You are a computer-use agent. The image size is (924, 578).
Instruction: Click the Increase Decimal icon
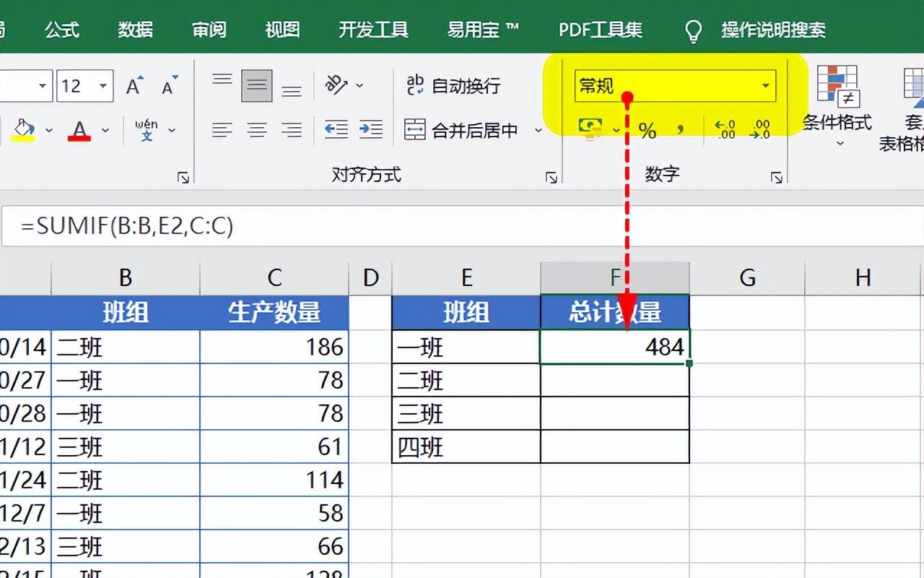point(725,130)
